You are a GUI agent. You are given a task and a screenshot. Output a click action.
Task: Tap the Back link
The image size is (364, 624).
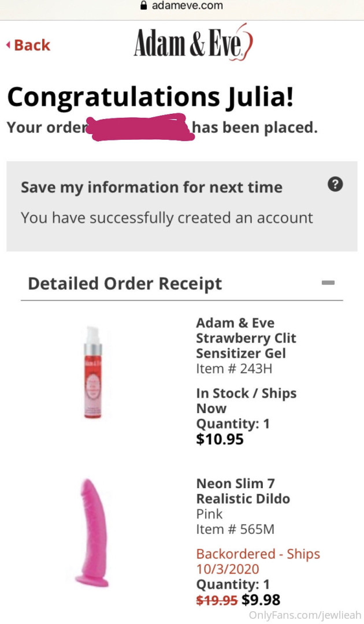29,45
